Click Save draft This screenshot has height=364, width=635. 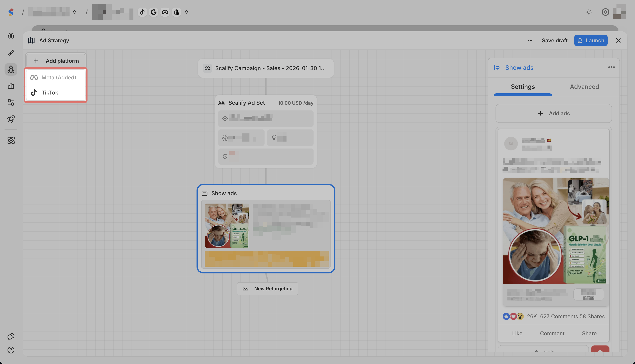tap(554, 40)
